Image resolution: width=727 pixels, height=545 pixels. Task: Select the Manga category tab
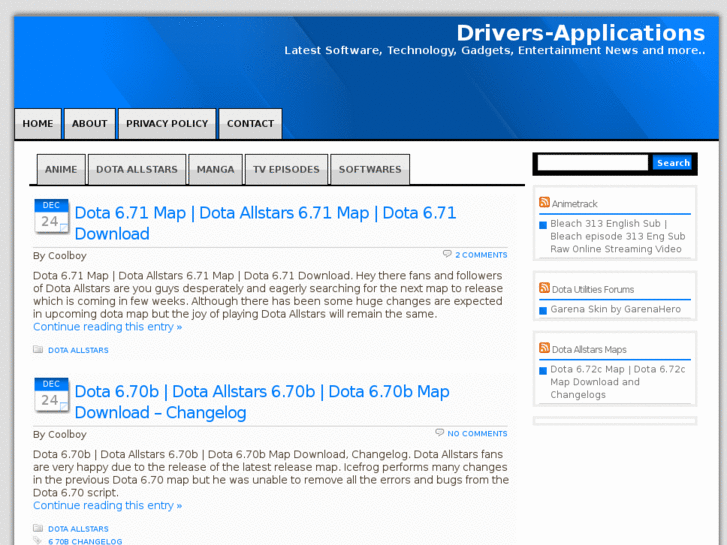click(216, 169)
